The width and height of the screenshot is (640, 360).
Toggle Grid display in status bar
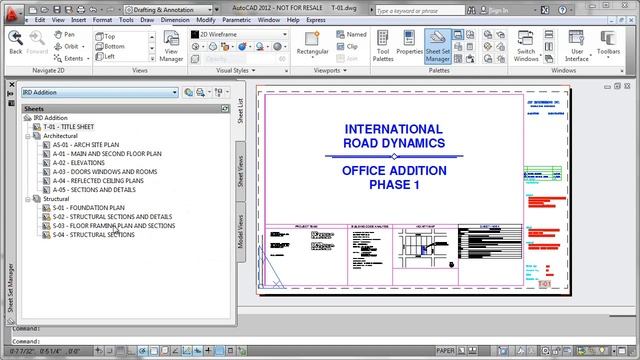(120, 351)
